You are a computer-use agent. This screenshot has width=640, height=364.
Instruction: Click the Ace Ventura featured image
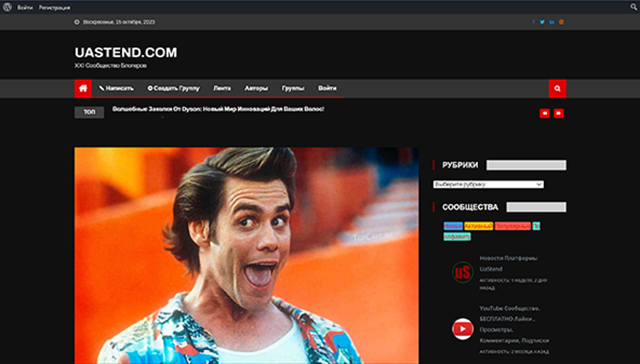click(246, 255)
